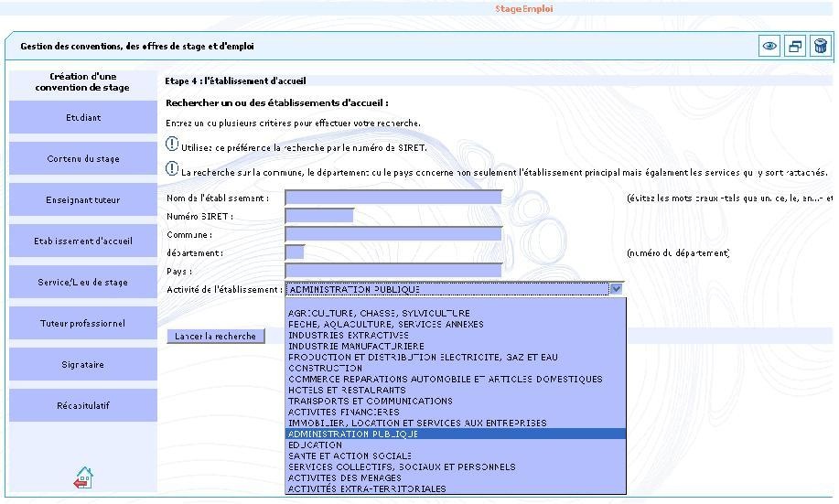Image resolution: width=839 pixels, height=504 pixels.
Task: Click the info icon beside the SIRET tip
Action: (x=172, y=145)
